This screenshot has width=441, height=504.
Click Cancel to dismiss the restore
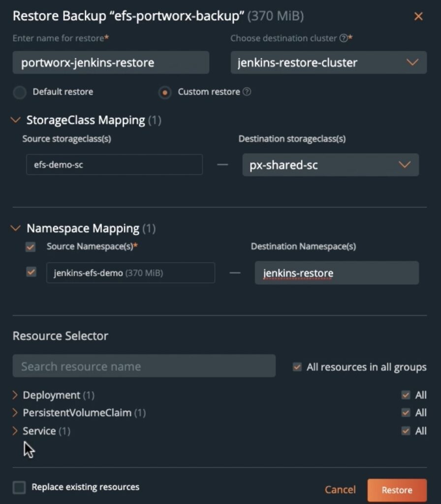340,490
